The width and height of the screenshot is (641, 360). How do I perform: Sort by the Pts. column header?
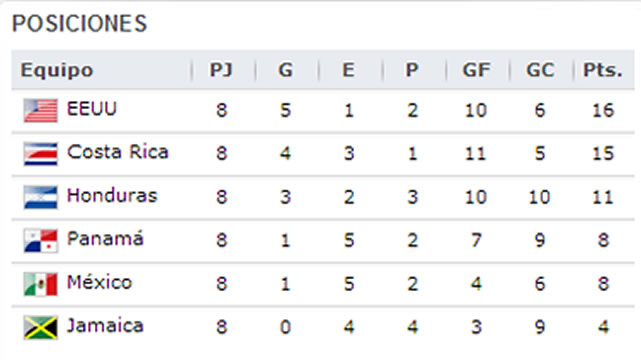tap(603, 70)
